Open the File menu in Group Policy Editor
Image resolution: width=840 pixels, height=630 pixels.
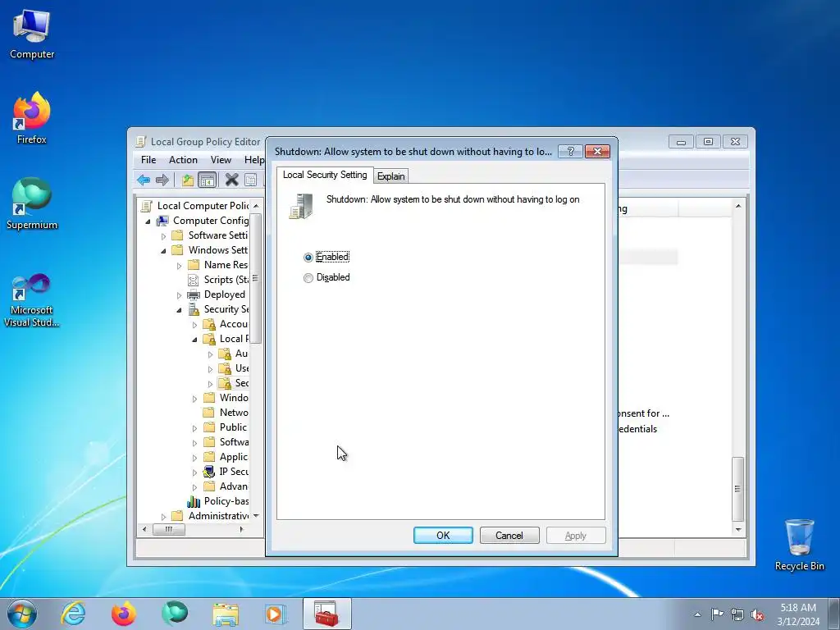(148, 160)
